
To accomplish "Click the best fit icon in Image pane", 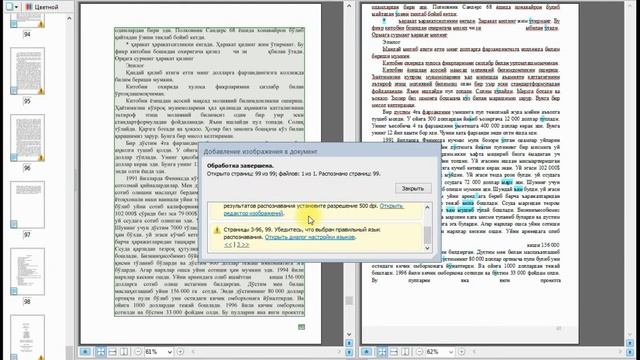I will point(100,351).
